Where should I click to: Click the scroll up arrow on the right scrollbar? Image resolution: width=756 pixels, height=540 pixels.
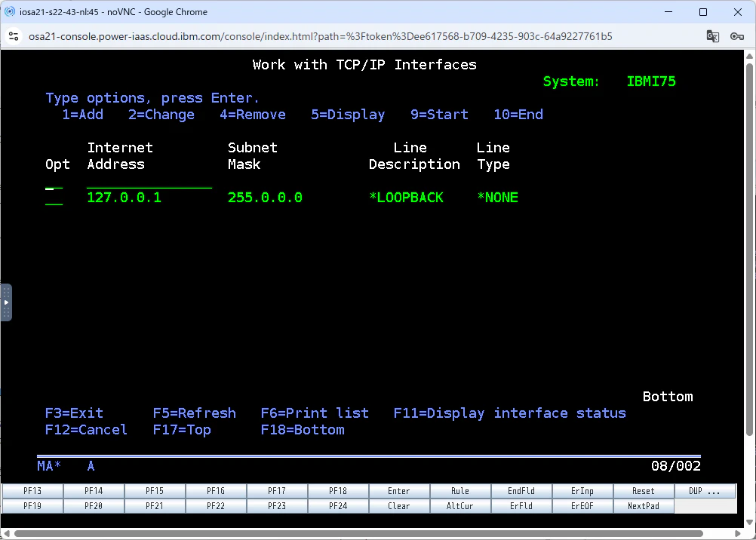pos(750,55)
